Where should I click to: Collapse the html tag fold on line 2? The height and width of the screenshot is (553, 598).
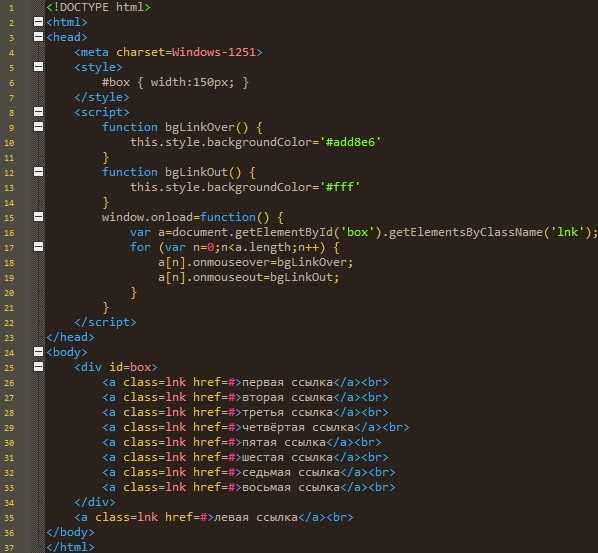click(39, 21)
